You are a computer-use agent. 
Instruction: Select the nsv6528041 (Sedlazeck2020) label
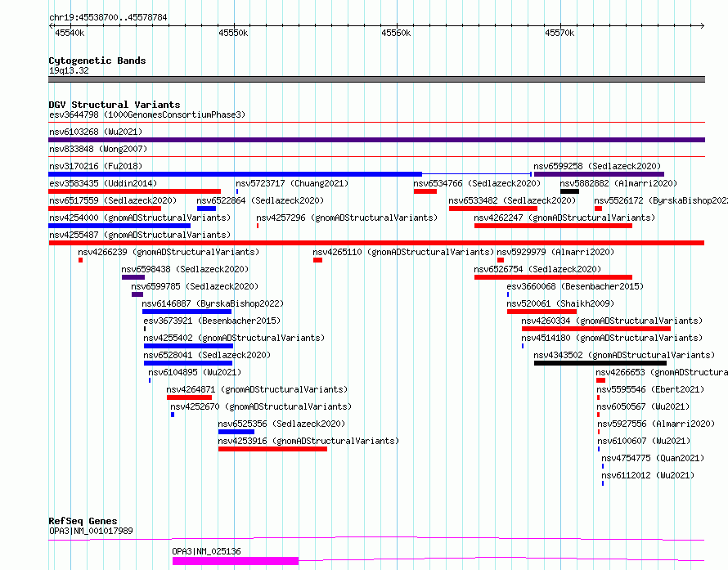(x=207, y=355)
